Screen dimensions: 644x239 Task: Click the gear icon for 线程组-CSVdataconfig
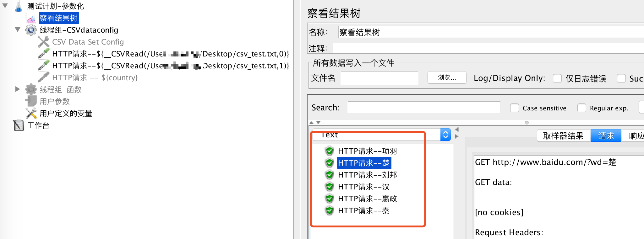31,30
